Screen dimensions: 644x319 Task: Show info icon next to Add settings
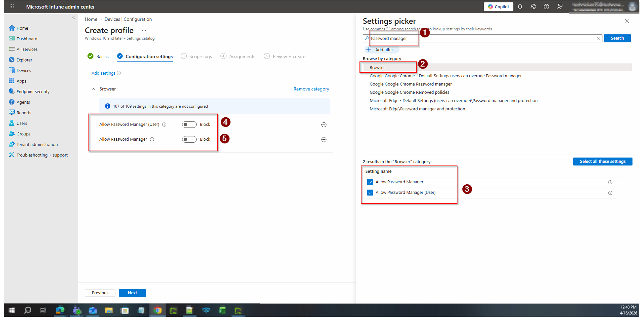click(x=119, y=73)
